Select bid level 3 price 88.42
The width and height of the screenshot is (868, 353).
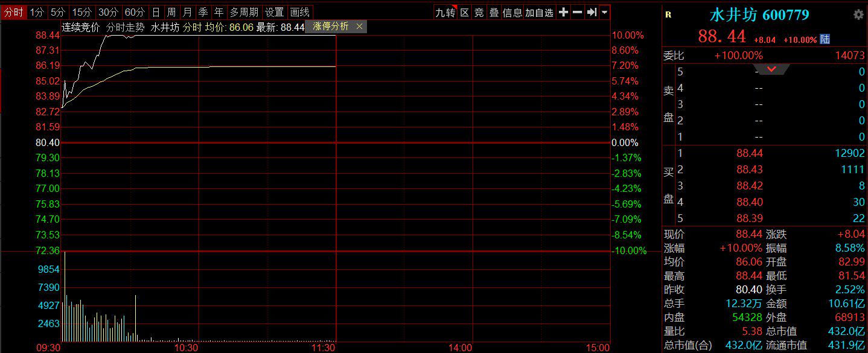(x=750, y=186)
